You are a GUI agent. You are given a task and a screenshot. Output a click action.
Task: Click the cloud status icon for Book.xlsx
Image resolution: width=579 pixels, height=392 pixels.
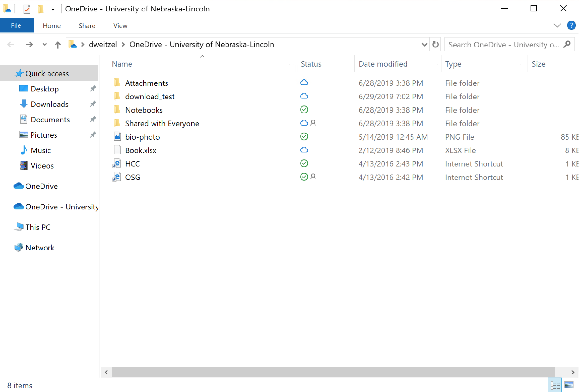[304, 150]
